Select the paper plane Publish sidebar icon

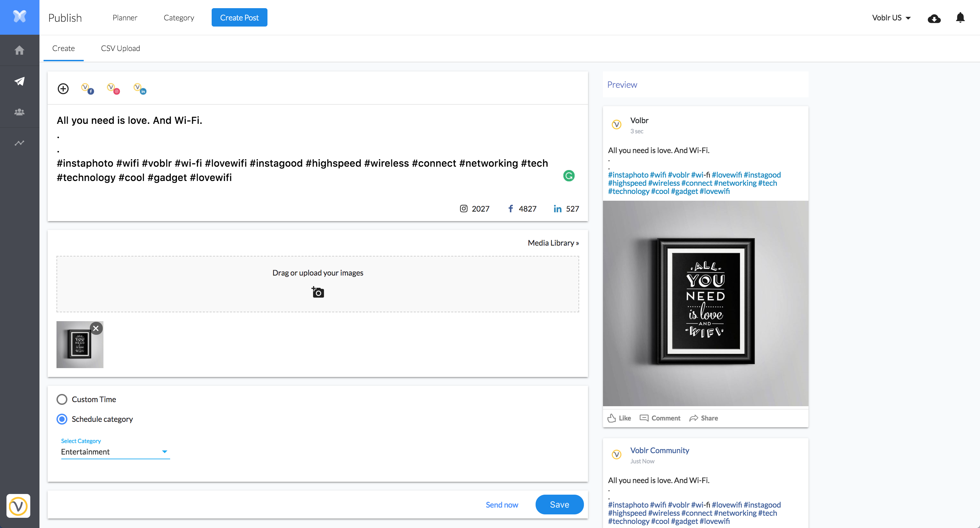19,81
